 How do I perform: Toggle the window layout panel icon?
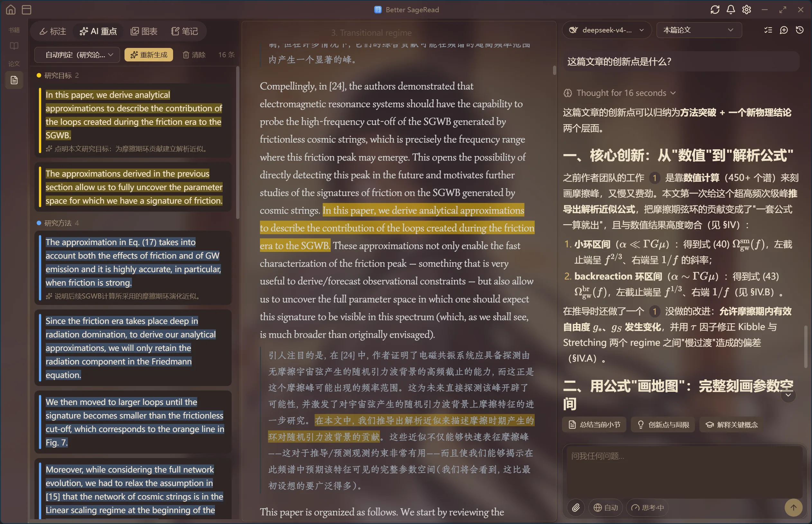pyautogui.click(x=27, y=10)
